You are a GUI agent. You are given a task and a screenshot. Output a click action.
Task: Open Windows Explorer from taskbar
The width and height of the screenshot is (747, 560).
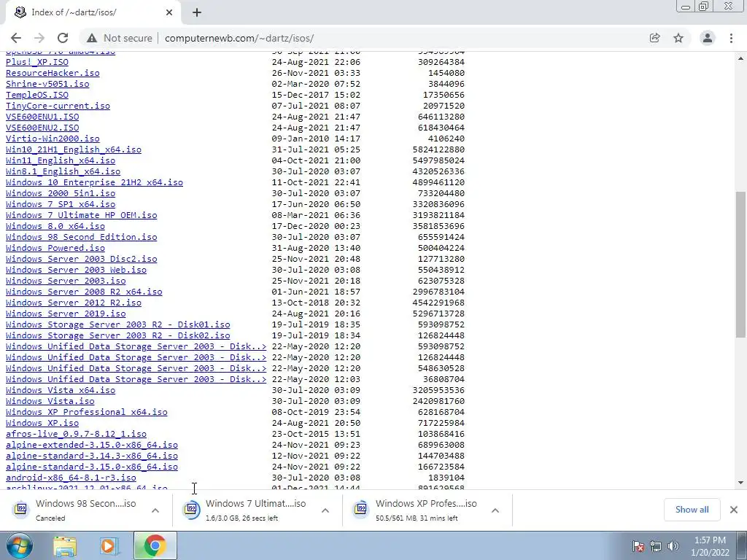(65, 545)
